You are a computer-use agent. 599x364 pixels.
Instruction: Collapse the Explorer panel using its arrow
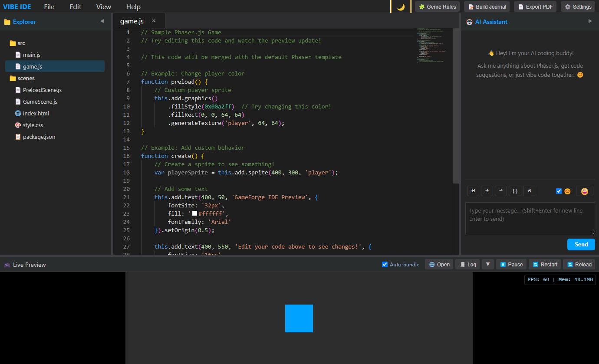(102, 21)
